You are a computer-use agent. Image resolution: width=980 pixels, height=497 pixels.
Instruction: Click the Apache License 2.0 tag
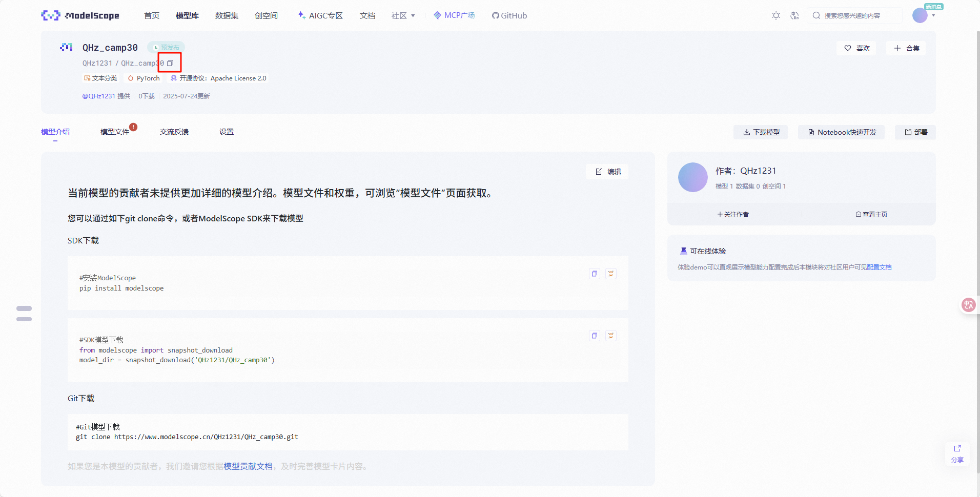click(218, 78)
